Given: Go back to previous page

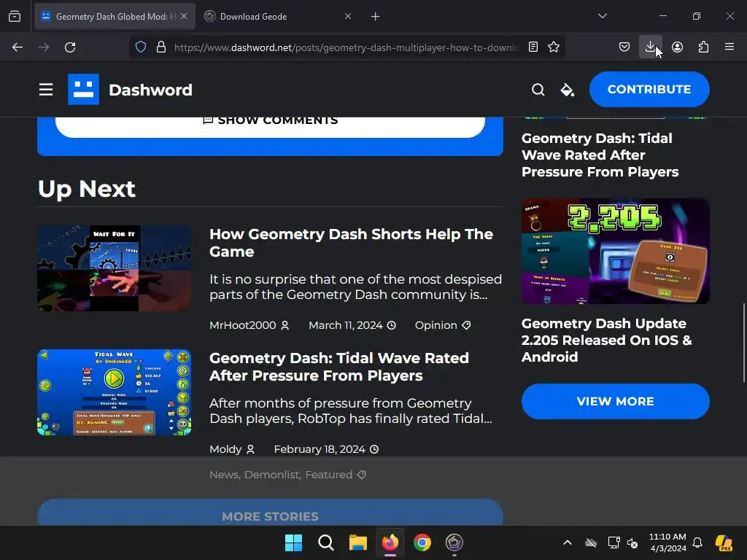Looking at the screenshot, I should coord(18,47).
